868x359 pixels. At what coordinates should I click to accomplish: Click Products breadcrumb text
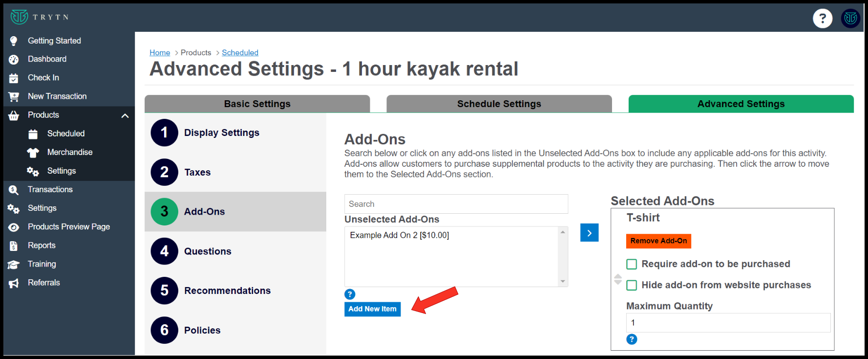tap(196, 52)
